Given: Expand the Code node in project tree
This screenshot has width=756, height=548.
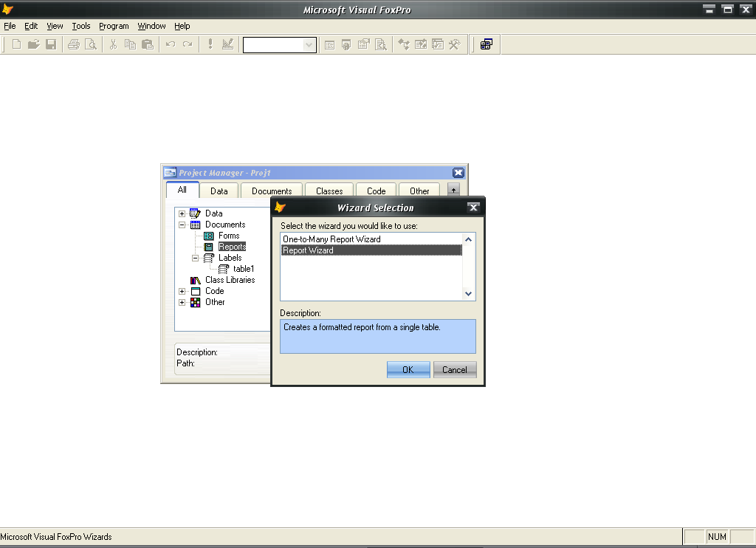Looking at the screenshot, I should (x=182, y=292).
